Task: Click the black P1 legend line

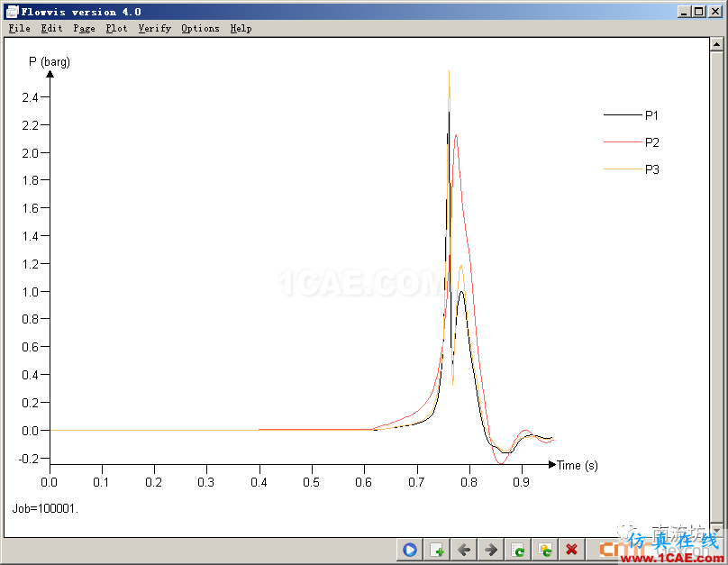Action: (x=623, y=114)
